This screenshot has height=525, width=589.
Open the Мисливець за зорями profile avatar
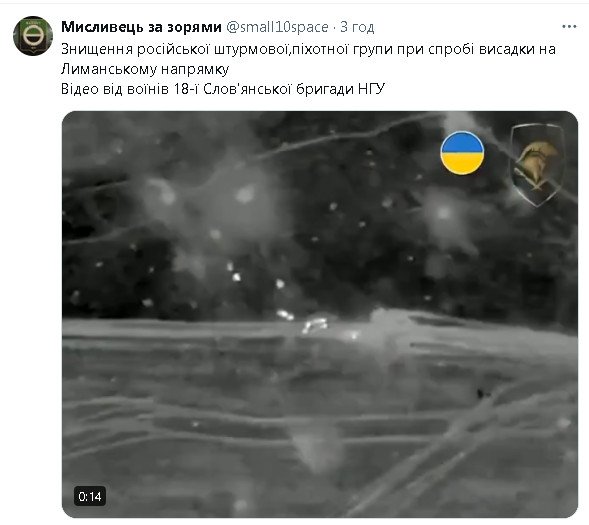click(33, 36)
